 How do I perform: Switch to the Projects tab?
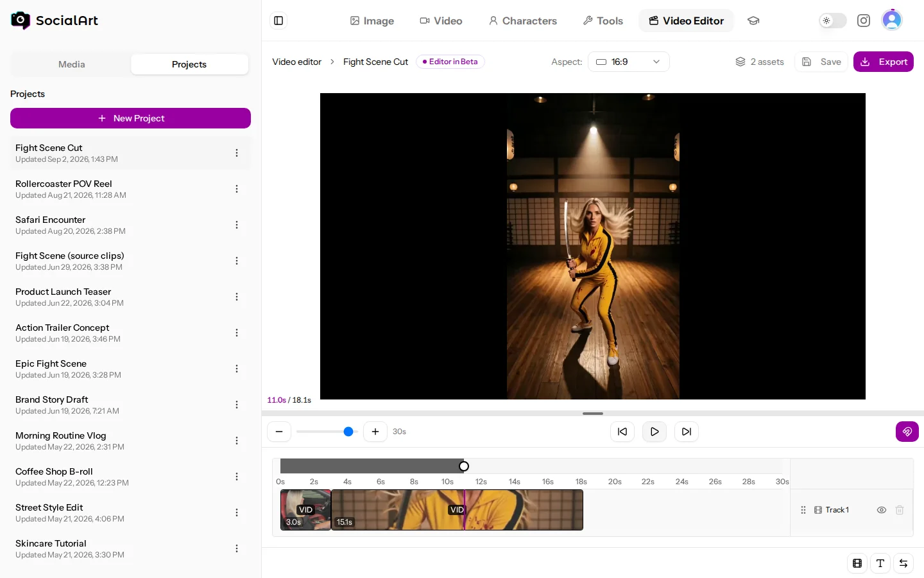click(189, 64)
